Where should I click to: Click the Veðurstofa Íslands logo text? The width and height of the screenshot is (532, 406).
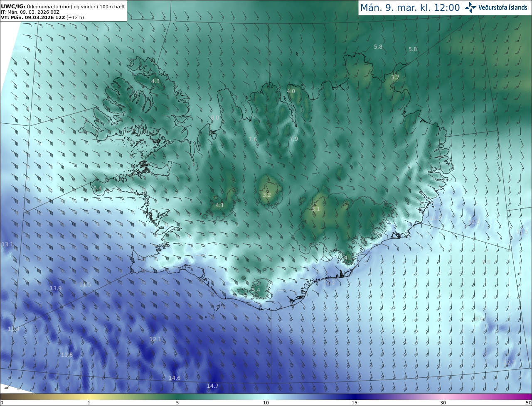point(503,7)
